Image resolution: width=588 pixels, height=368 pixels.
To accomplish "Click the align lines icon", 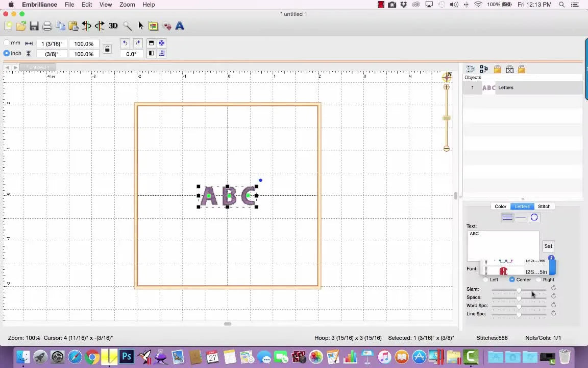I will point(162,53).
